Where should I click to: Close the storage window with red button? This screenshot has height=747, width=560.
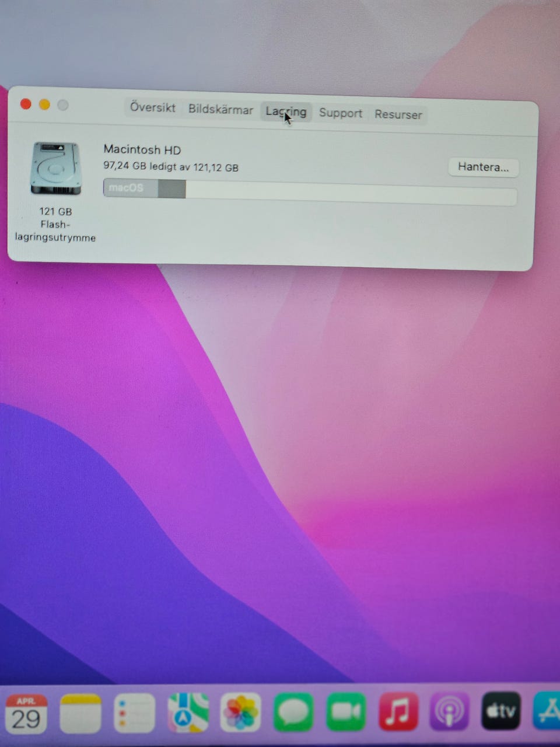26,104
